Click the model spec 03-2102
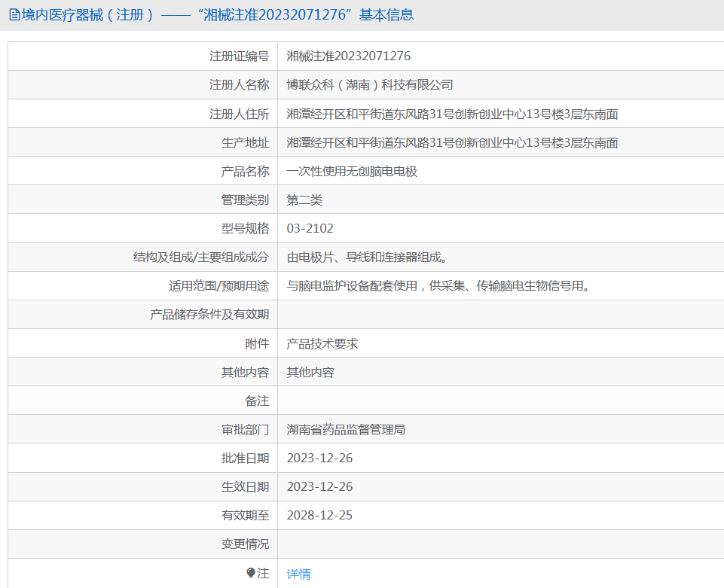Viewport: 724px width, 588px height. 310,228
